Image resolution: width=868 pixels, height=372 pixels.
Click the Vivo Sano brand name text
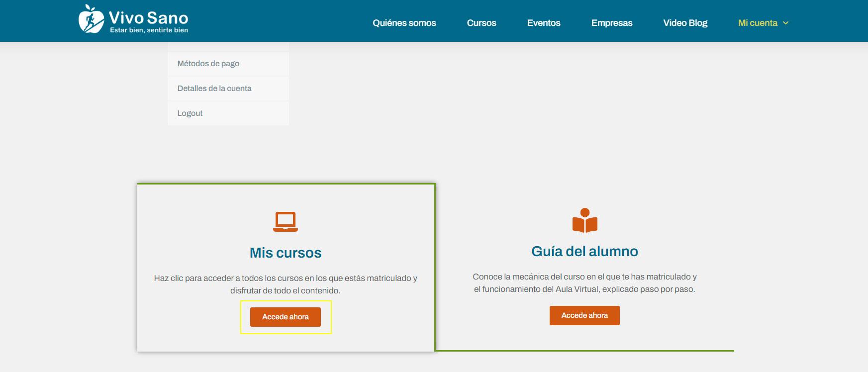pyautogui.click(x=148, y=18)
